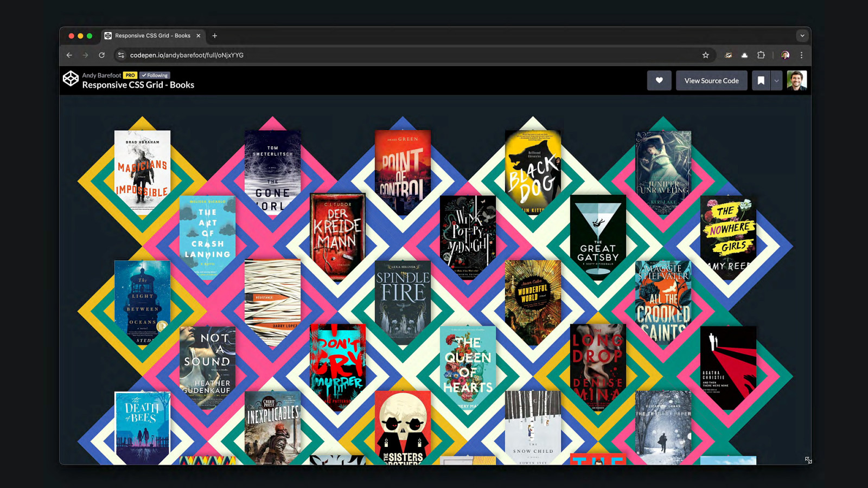Open the Black Dog book cover

pyautogui.click(x=533, y=172)
